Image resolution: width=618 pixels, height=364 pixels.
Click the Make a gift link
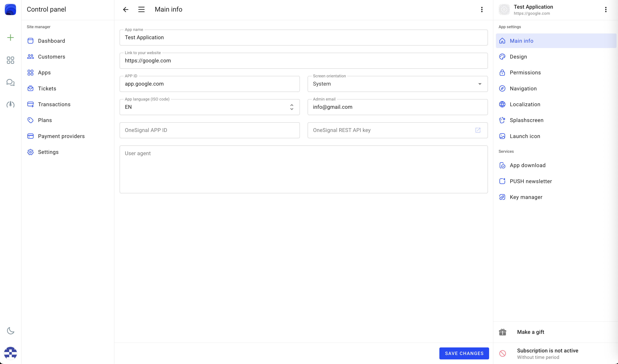530,332
